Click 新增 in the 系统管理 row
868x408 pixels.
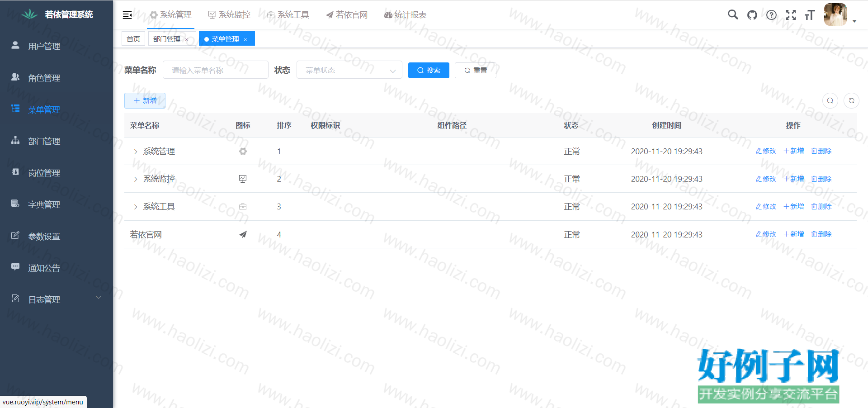point(794,151)
